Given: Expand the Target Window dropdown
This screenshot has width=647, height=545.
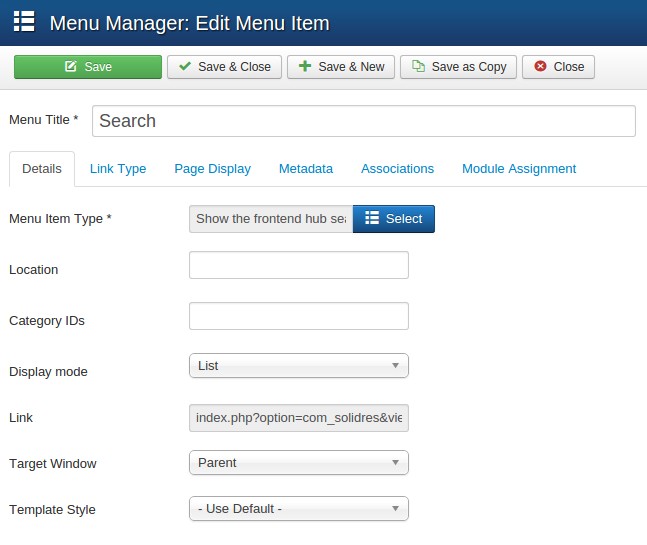Looking at the screenshot, I should click(x=298, y=463).
